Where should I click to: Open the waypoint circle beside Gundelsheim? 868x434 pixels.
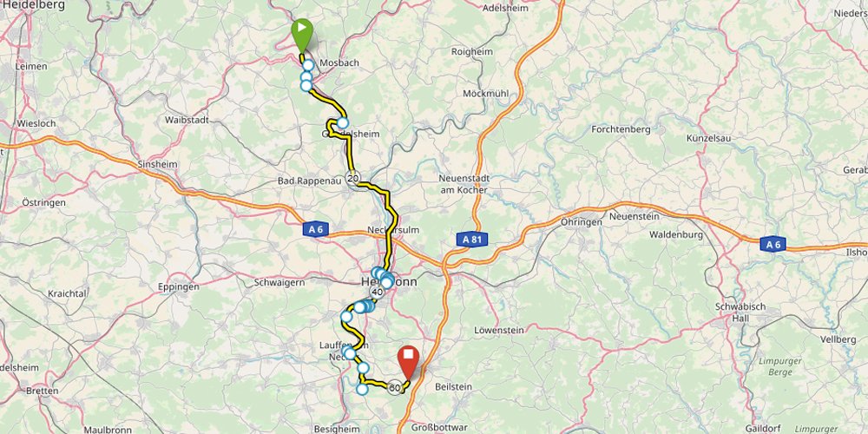[x=343, y=123]
